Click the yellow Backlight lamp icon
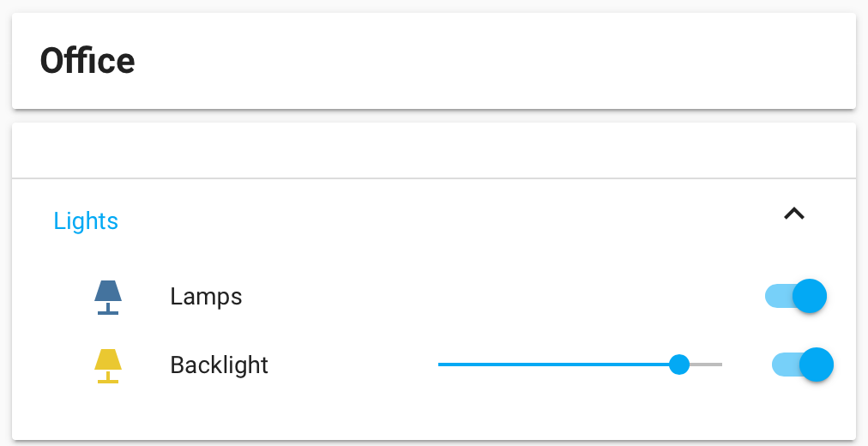This screenshot has width=868, height=446. point(108,365)
